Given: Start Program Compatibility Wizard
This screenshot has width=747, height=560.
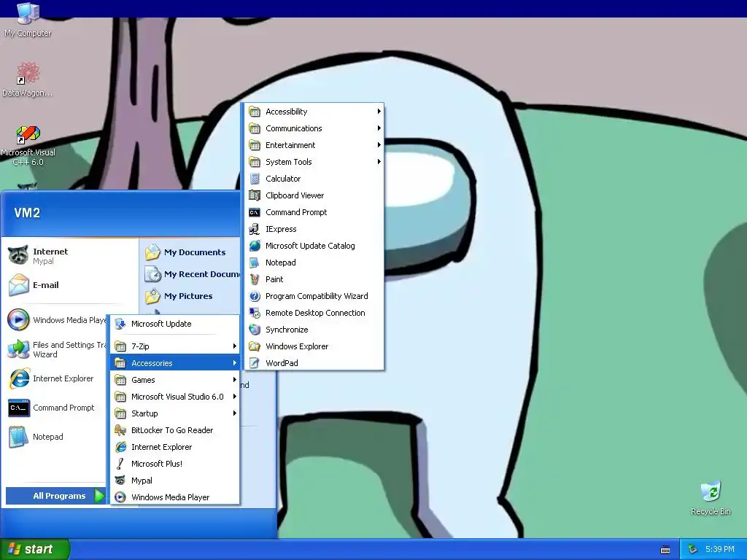Looking at the screenshot, I should 314,296.
